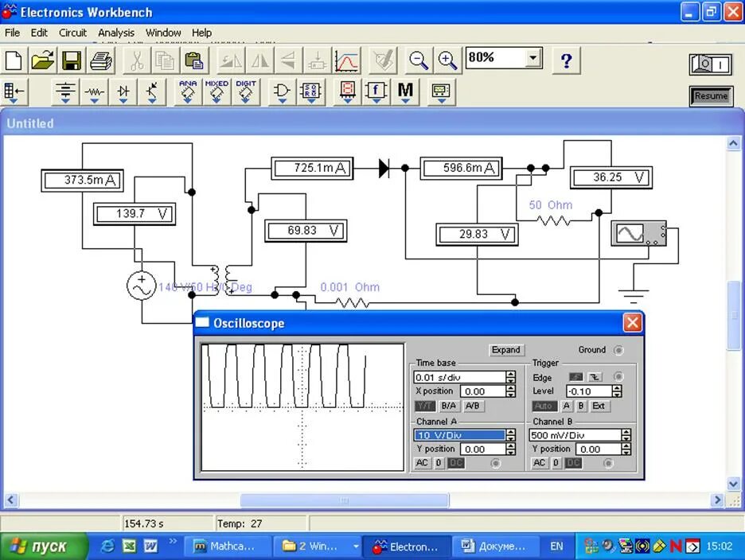Click Expand in the Oscilloscope
Image resolution: width=745 pixels, height=560 pixels.
[x=506, y=350]
